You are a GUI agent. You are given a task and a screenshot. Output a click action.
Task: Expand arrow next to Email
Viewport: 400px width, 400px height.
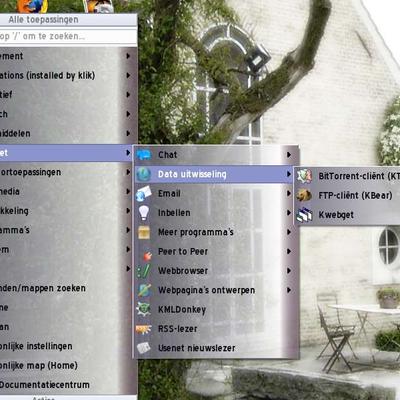[x=289, y=193]
